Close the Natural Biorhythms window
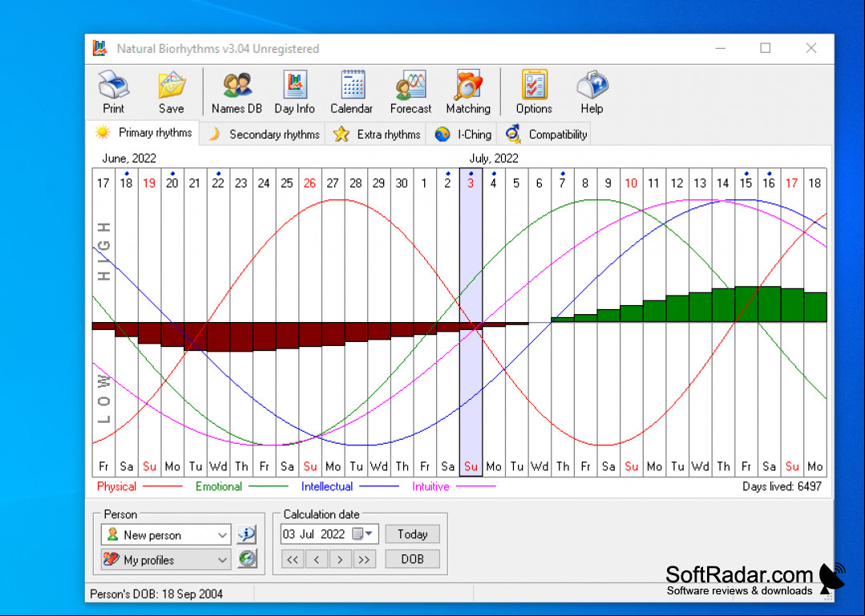This screenshot has width=865, height=616. click(811, 49)
